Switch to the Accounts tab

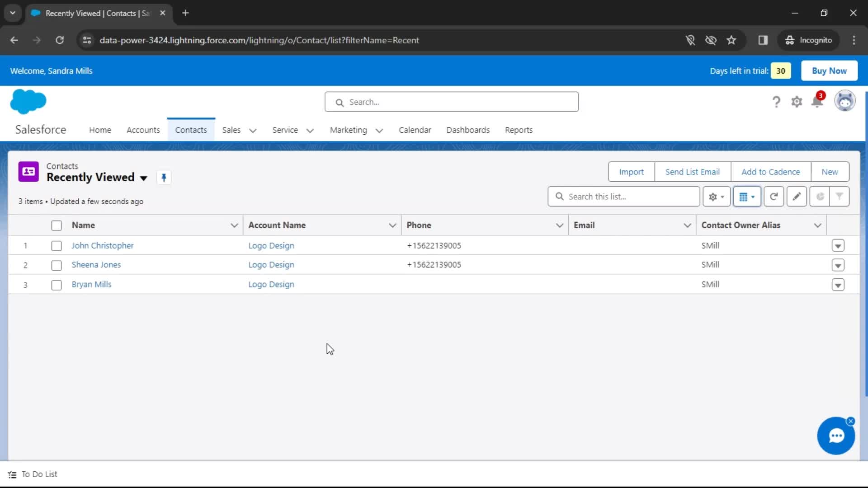tap(143, 130)
